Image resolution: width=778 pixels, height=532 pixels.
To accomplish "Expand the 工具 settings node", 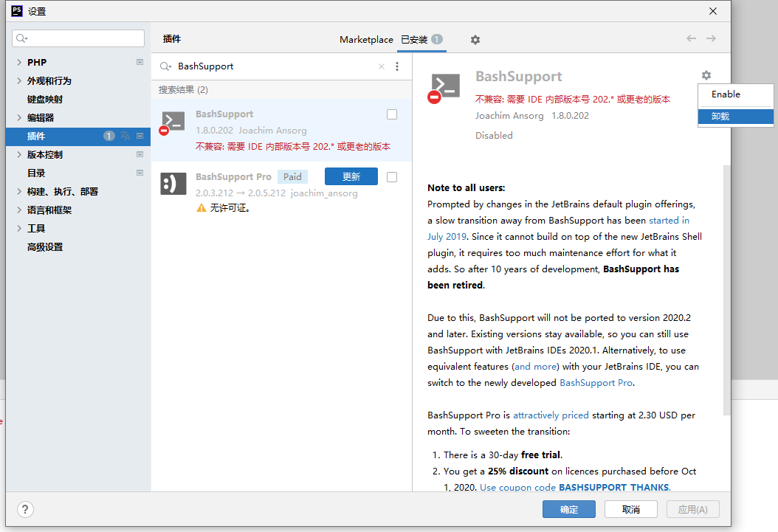I will 19,228.
